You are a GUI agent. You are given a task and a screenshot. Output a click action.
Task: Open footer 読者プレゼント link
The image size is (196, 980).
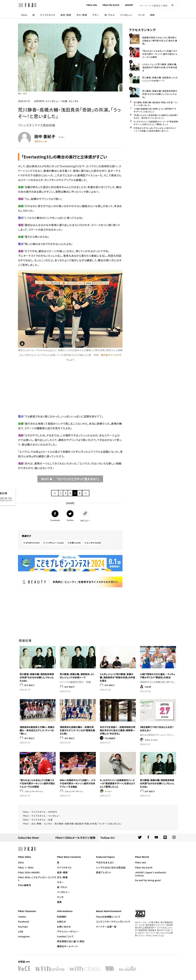click(104, 872)
